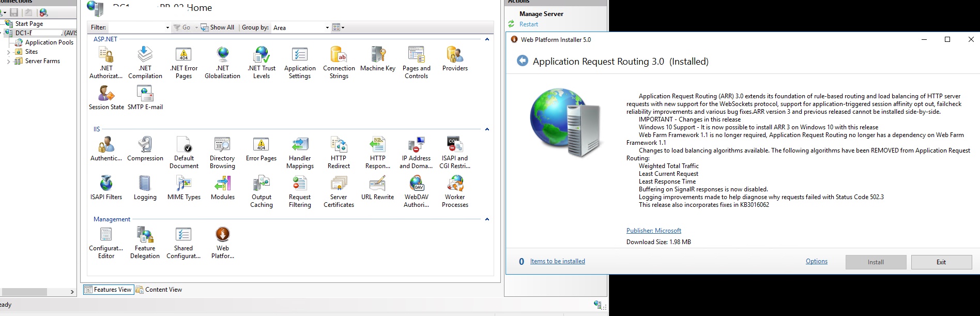Open Options link in installer
980x316 pixels.
tap(816, 261)
